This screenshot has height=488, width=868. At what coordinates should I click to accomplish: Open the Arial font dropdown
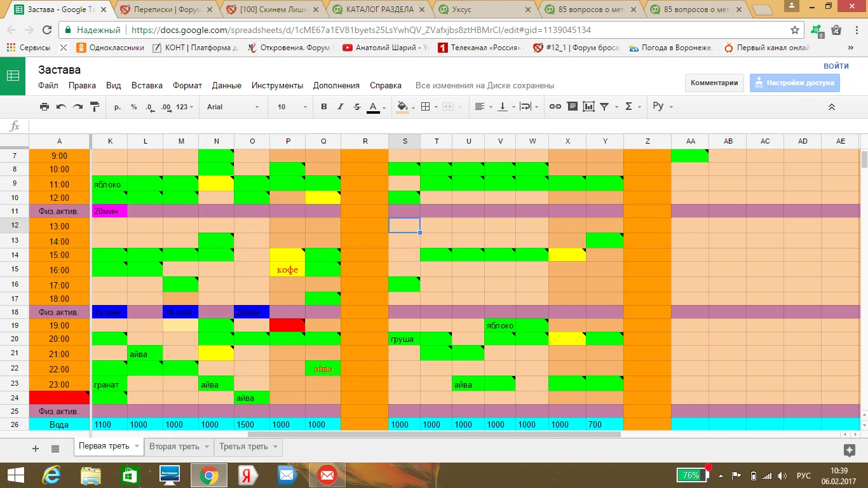[233, 107]
